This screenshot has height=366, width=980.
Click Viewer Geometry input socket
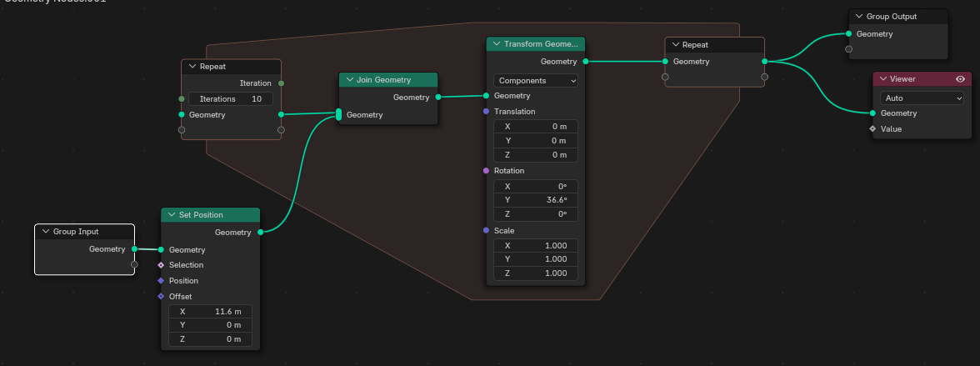872,113
